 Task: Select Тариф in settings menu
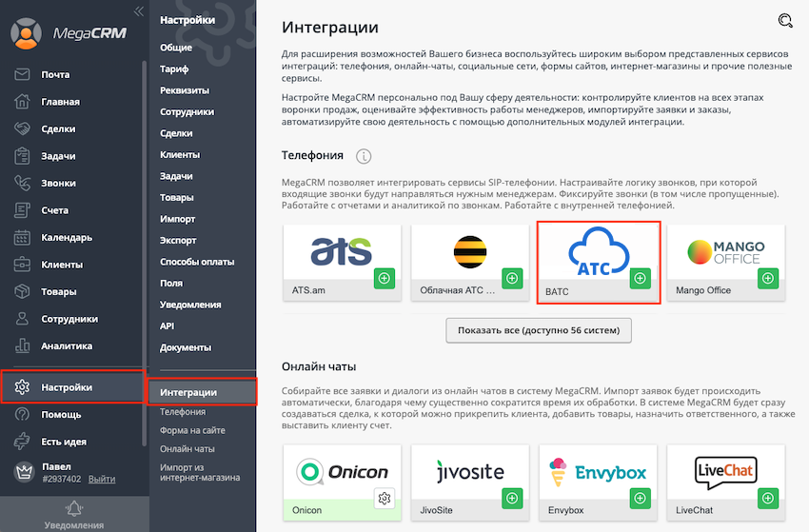pyautogui.click(x=174, y=69)
